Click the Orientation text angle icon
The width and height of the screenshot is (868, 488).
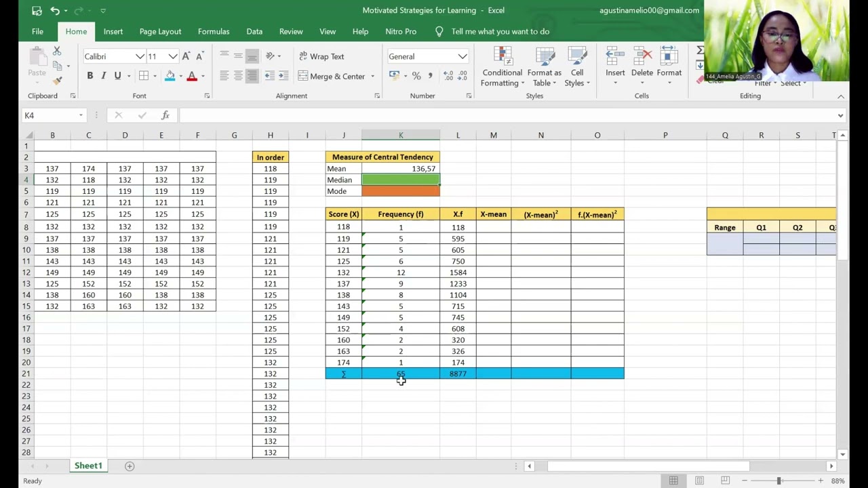pyautogui.click(x=270, y=56)
